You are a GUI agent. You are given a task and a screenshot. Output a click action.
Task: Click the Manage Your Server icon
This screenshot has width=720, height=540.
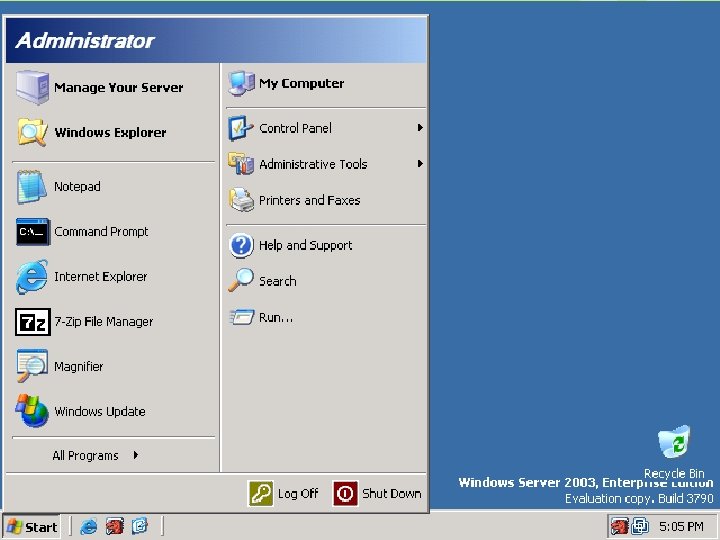[x=32, y=87]
